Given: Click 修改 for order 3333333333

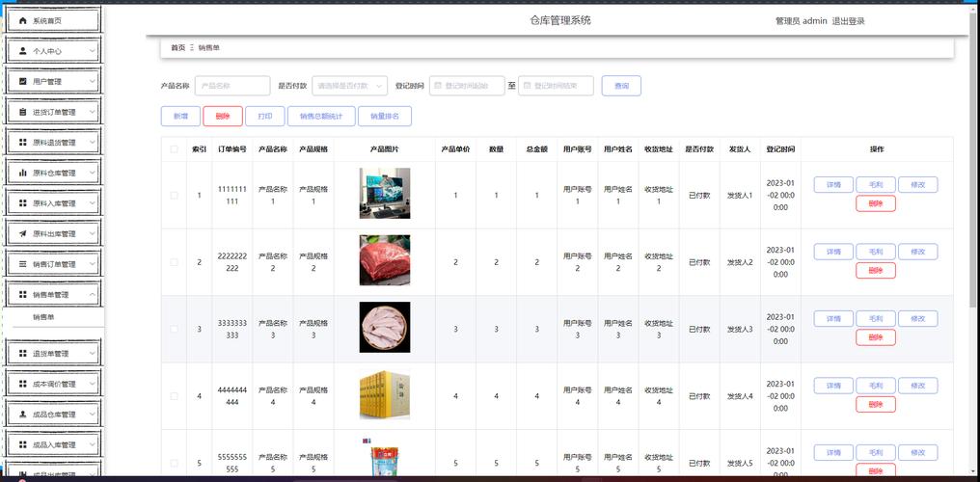Looking at the screenshot, I should [x=917, y=318].
